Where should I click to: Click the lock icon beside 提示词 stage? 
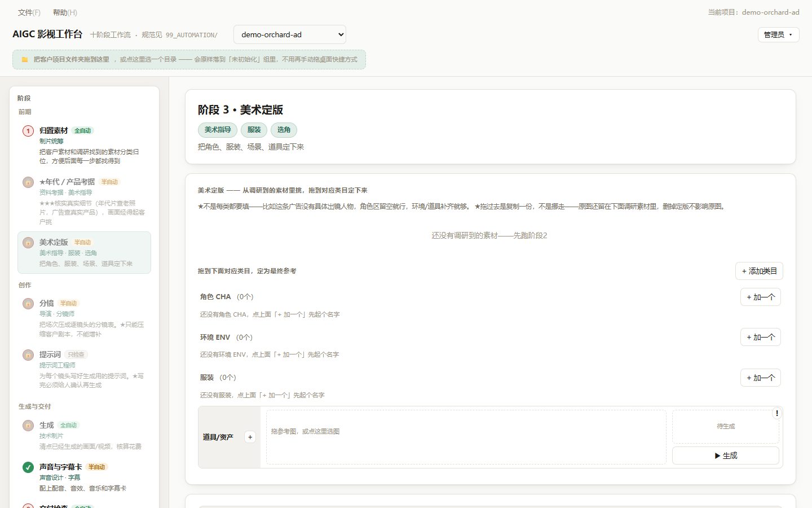pyautogui.click(x=28, y=355)
